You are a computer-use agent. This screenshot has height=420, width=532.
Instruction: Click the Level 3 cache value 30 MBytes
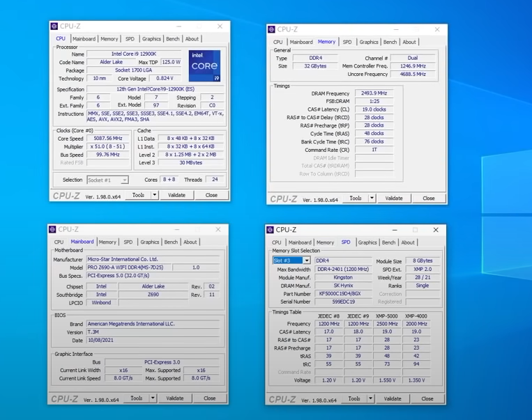(x=190, y=163)
